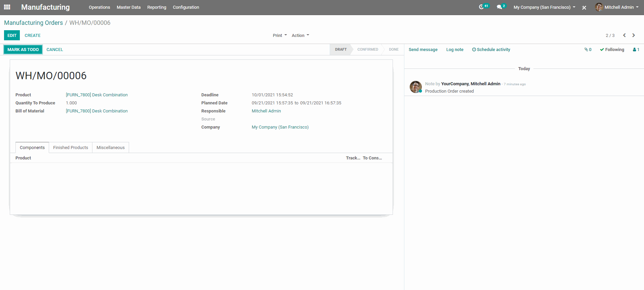Go back to Manufacturing Orders breadcrumb

pyautogui.click(x=33, y=22)
